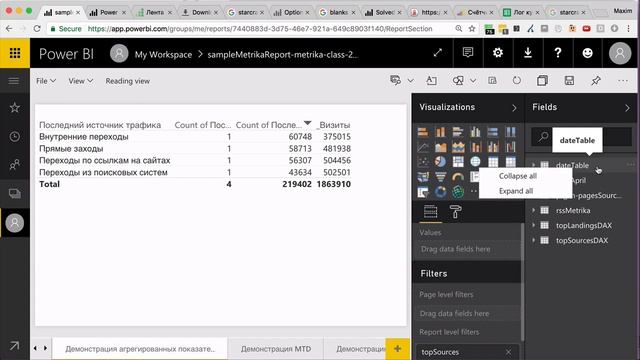640x360 pixels.
Task: Switch to the Fields well tab icon
Action: point(430,212)
